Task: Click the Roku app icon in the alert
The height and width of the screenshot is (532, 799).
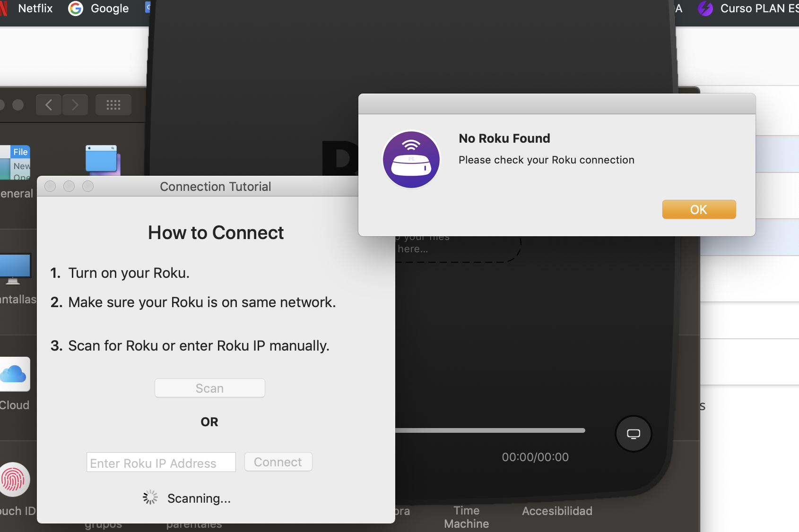Action: (411, 160)
